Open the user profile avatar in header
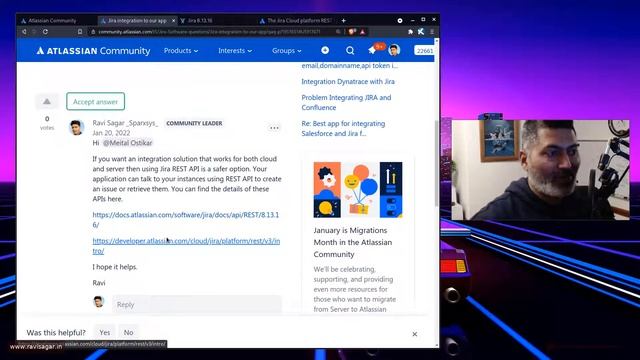This screenshot has height=360, width=640. [394, 50]
